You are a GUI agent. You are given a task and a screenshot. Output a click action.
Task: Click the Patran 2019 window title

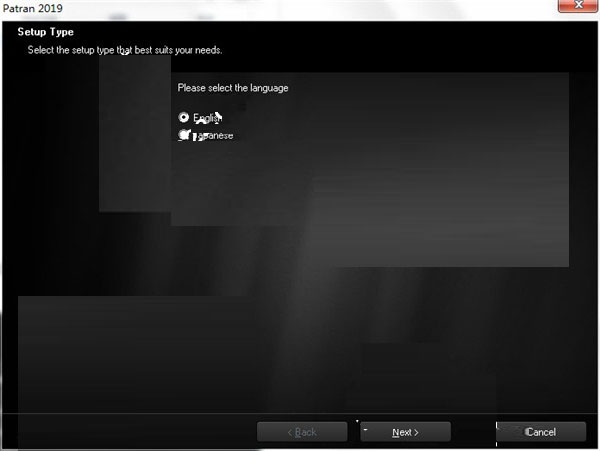click(33, 8)
